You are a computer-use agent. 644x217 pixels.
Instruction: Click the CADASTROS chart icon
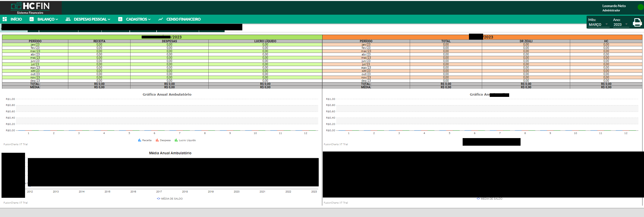[x=120, y=19]
